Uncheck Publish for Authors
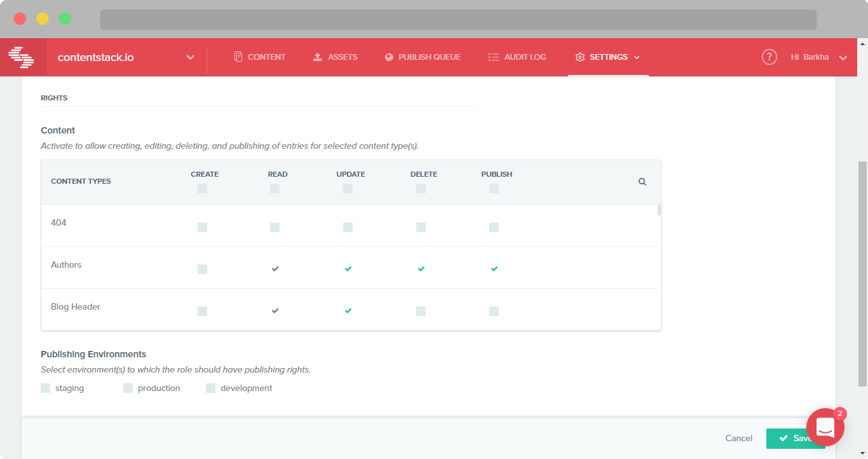868x459 pixels. point(494,269)
